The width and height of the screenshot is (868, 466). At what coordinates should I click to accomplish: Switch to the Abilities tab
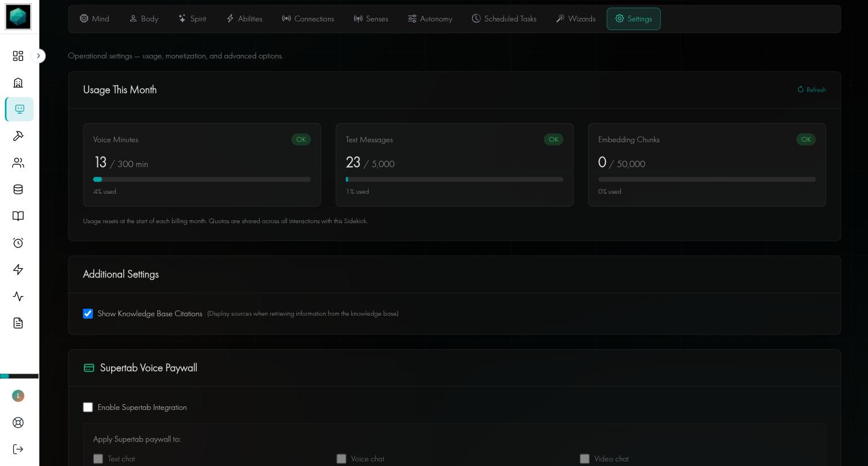pos(244,19)
